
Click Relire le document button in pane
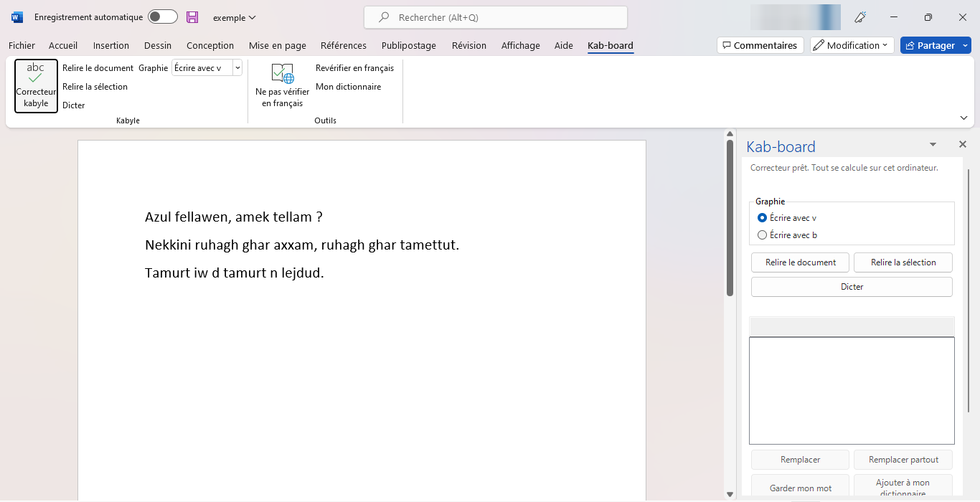[x=801, y=262]
